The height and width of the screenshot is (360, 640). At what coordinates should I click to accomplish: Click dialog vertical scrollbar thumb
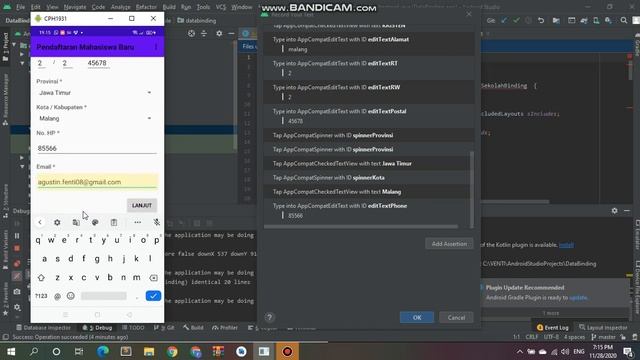(472, 190)
